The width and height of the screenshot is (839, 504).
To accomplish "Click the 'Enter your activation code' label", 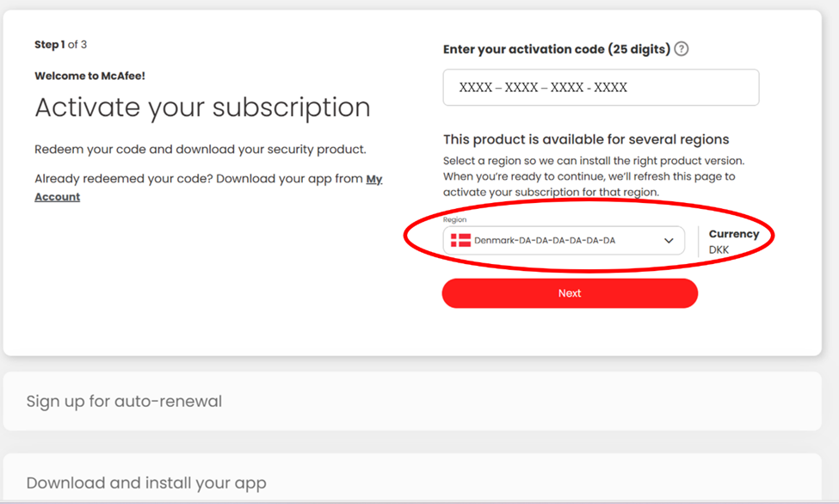I will [556, 49].
